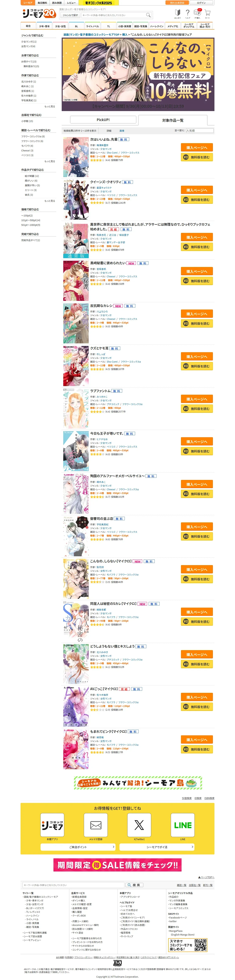Open the クイーンズ・クオリティ cover thumbnail
The height and width of the screenshot is (980, 235).
[x=76, y=200]
